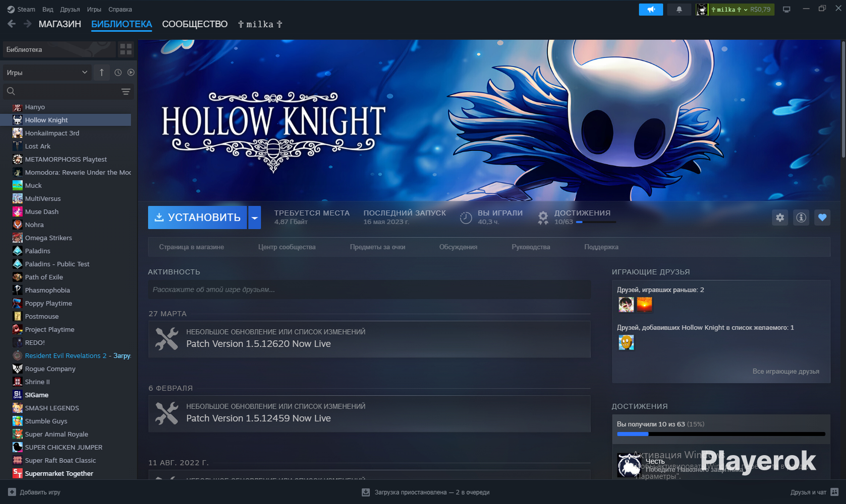The image size is (846, 504).
Task: Open Центр сообщества link
Action: point(287,247)
